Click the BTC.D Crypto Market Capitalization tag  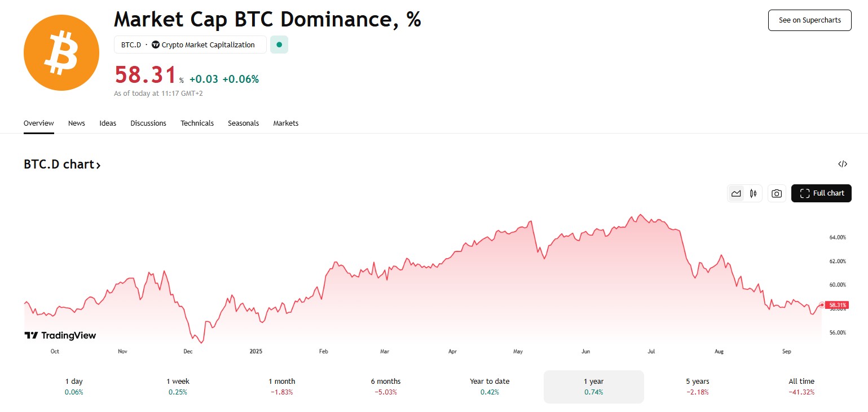pyautogui.click(x=190, y=45)
